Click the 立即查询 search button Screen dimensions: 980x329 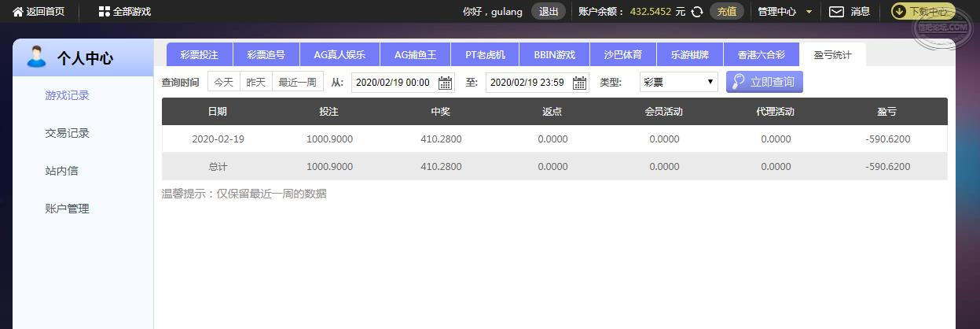pyautogui.click(x=765, y=82)
